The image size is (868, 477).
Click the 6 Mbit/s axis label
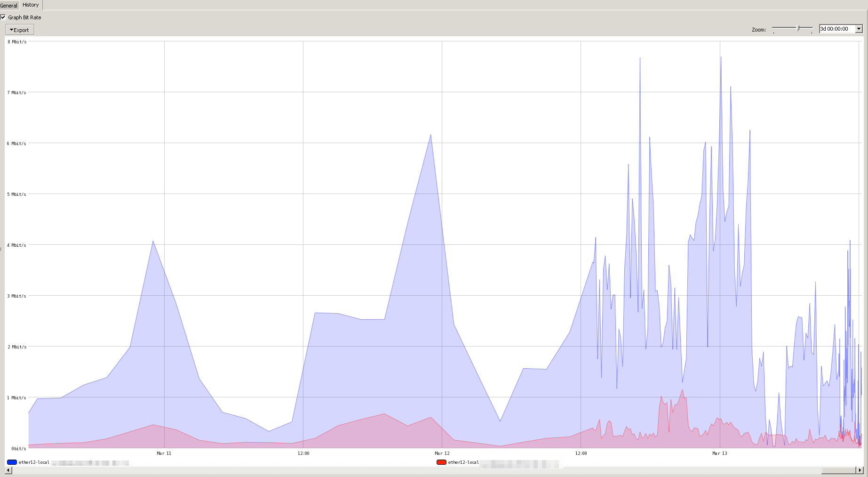pos(16,144)
